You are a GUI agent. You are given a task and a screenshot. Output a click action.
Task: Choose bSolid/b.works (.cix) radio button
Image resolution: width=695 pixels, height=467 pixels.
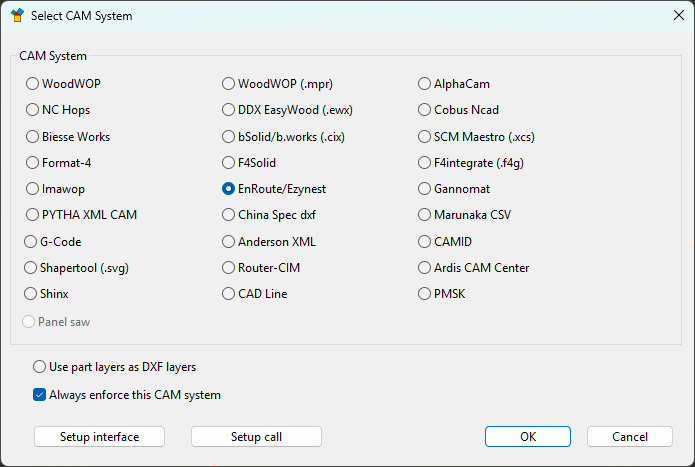[x=229, y=136]
